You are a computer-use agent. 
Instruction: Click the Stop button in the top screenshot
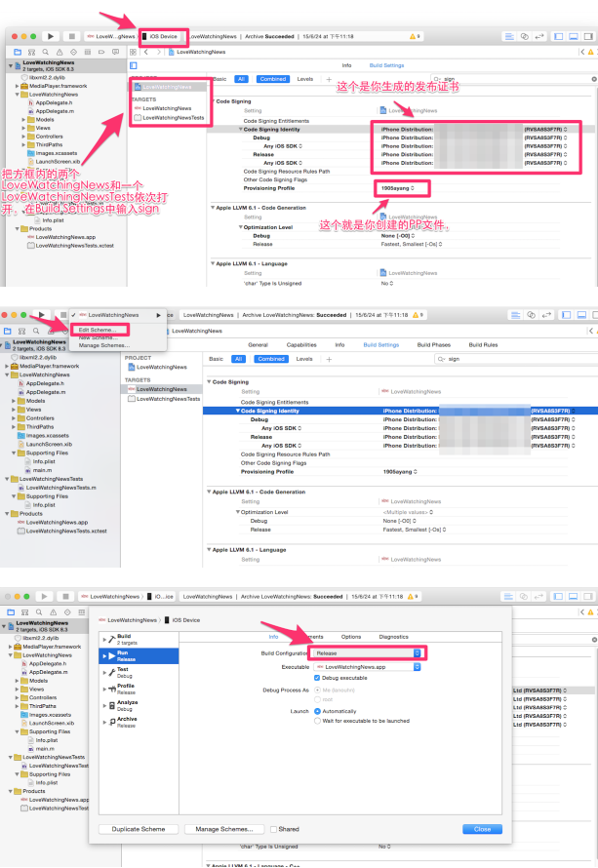(x=71, y=36)
